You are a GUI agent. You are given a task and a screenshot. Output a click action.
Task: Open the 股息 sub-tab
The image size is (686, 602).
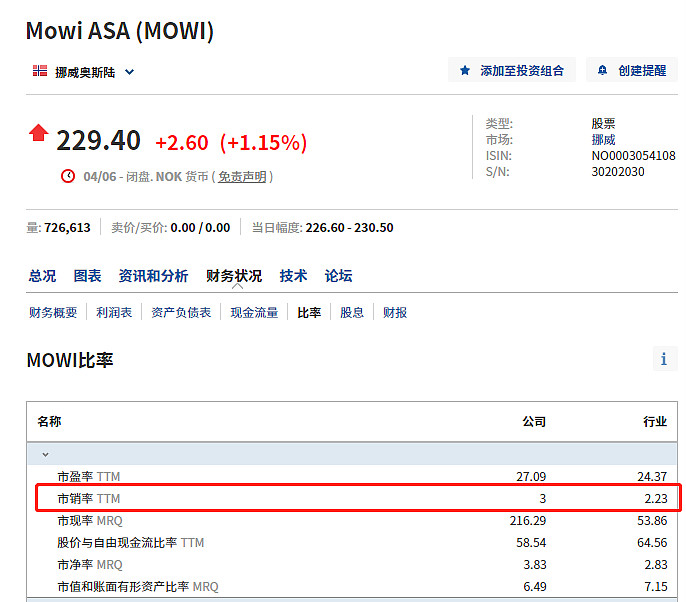pos(352,312)
